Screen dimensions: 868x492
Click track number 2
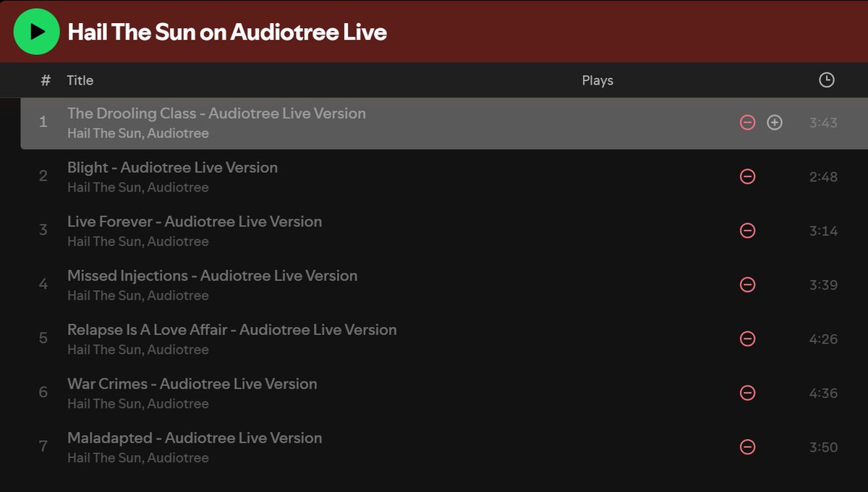43,176
